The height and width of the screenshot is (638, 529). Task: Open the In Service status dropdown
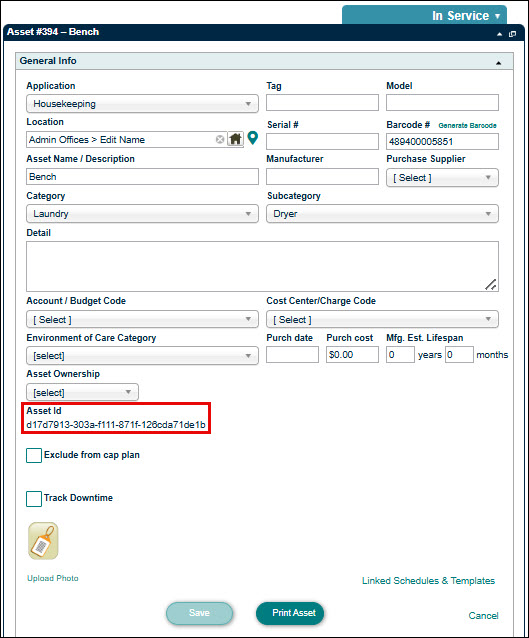tap(424, 15)
